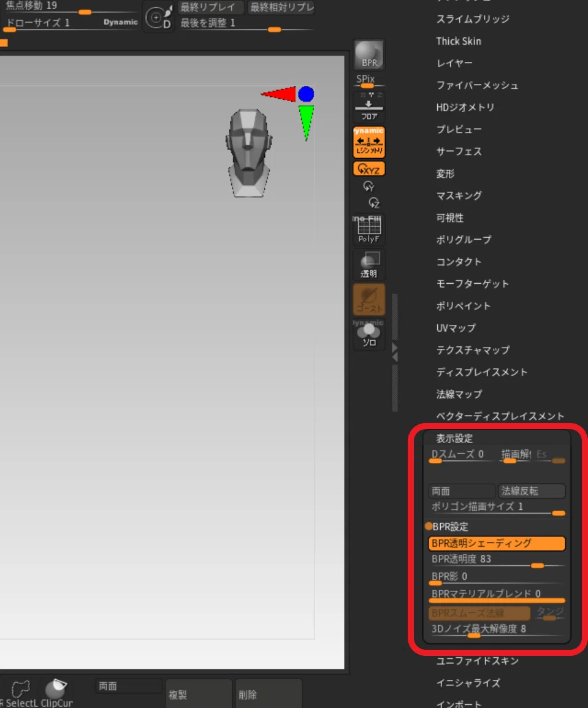The width and height of the screenshot is (588, 708).
Task: Toggle Solo (ソロ) mode icon
Action: 369,335
